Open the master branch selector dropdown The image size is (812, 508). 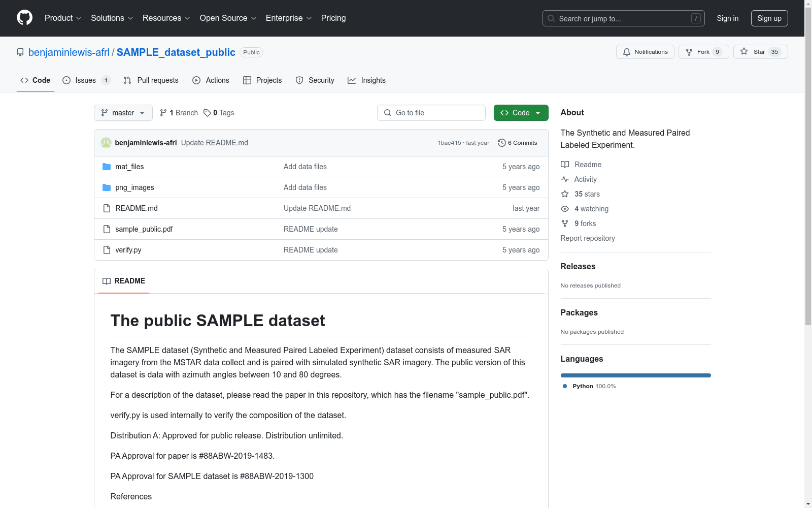coord(123,113)
